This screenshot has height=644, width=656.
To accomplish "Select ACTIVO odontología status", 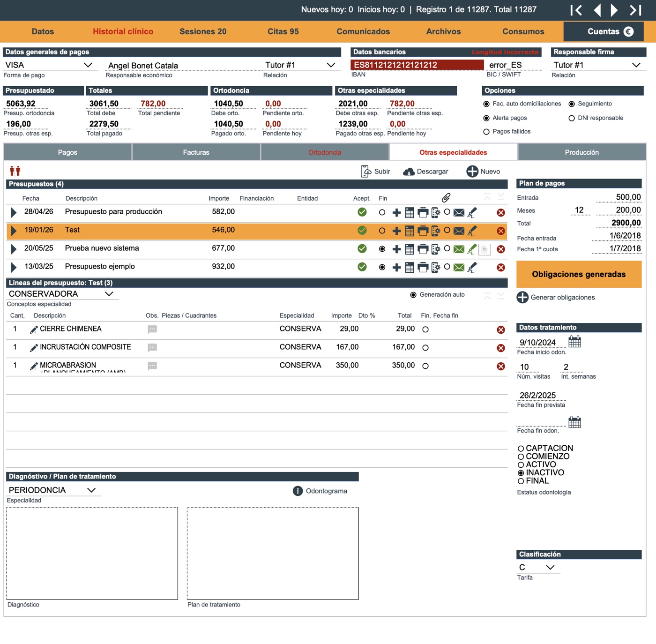I will [x=521, y=465].
